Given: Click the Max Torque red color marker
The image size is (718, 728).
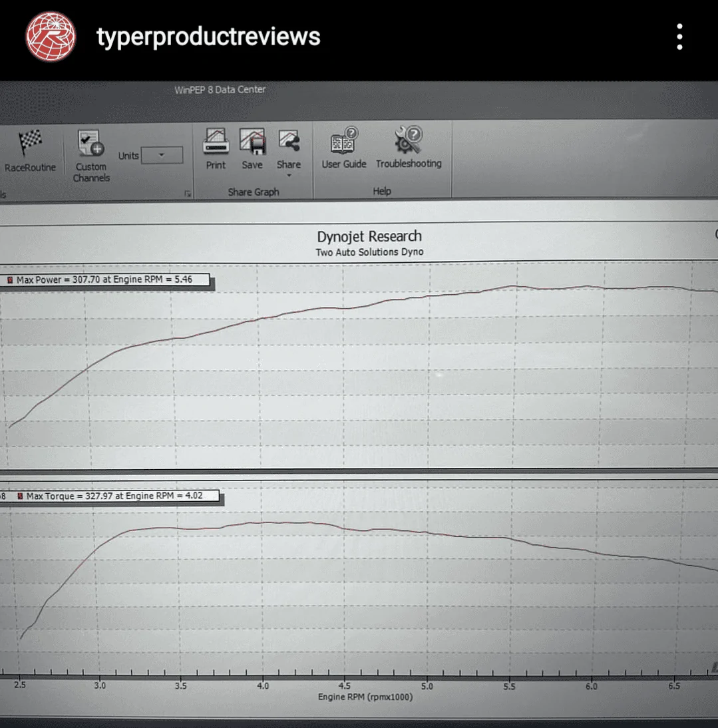Looking at the screenshot, I should (x=20, y=496).
